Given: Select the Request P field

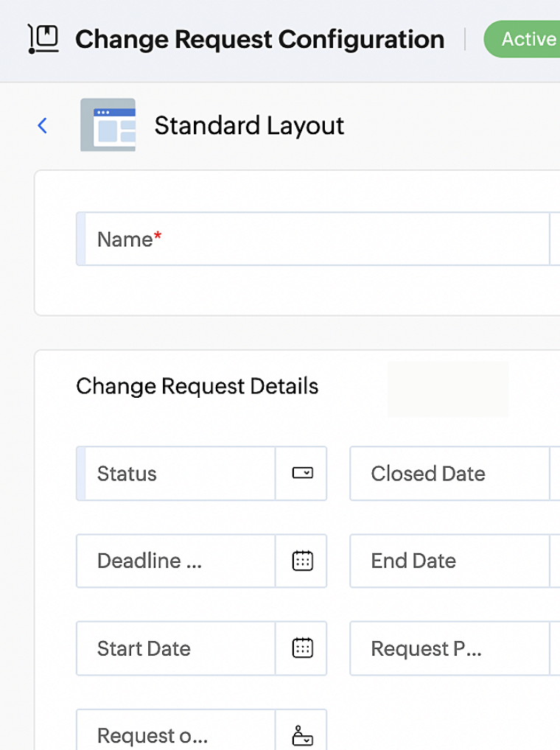Looking at the screenshot, I should (x=449, y=648).
